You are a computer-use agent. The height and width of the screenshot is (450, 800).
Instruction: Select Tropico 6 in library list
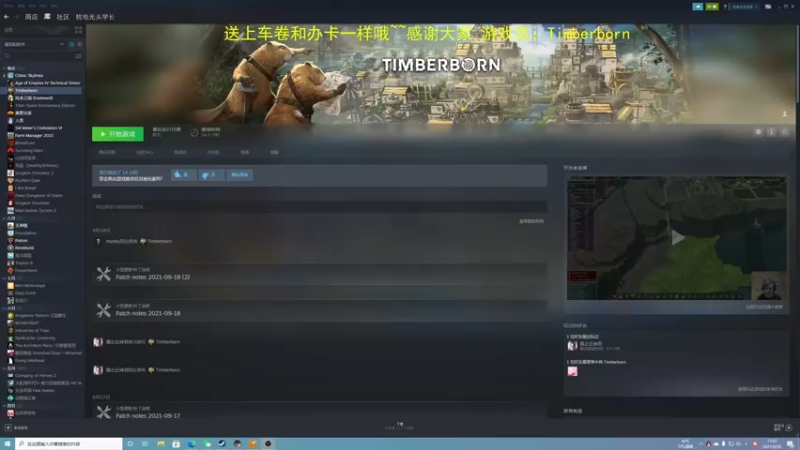pos(23,263)
